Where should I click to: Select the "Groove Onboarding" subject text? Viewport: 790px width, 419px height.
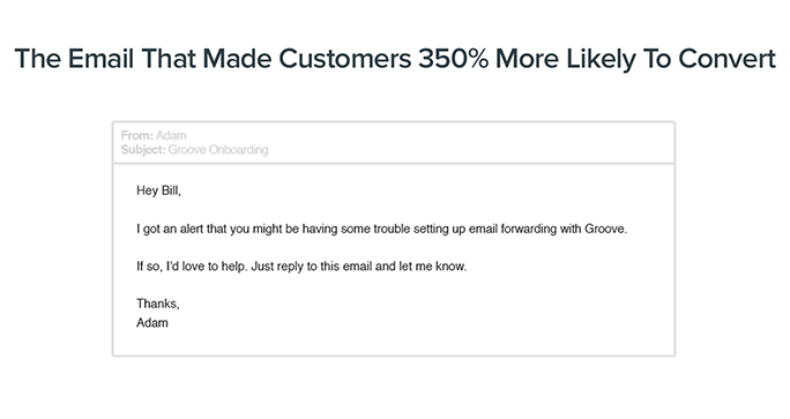coord(219,151)
